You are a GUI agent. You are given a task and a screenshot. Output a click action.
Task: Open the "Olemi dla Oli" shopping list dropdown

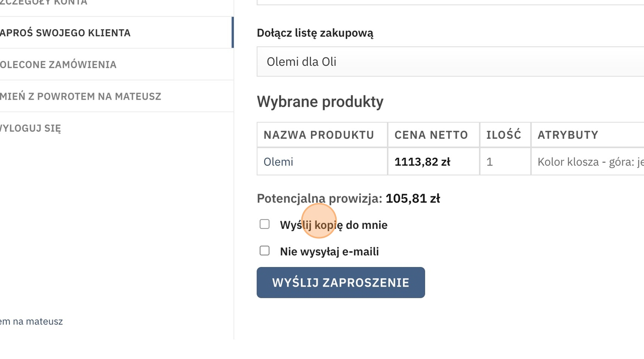coord(450,62)
